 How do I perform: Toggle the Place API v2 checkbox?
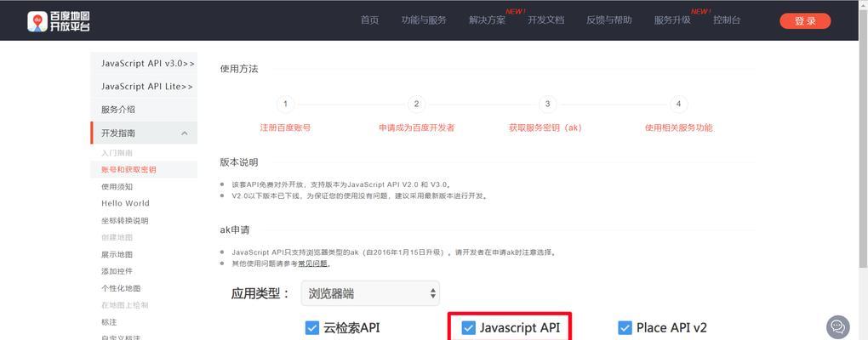click(625, 328)
